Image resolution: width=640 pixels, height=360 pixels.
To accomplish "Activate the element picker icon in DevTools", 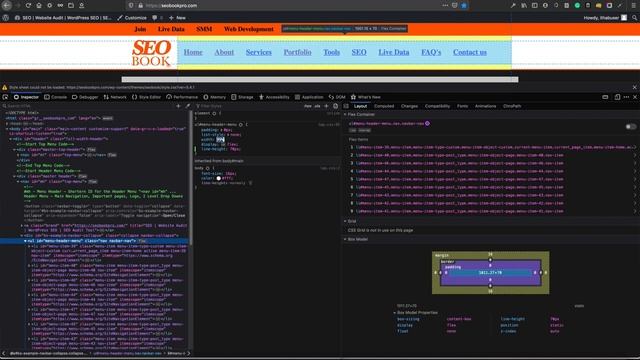I will pos(5,97).
